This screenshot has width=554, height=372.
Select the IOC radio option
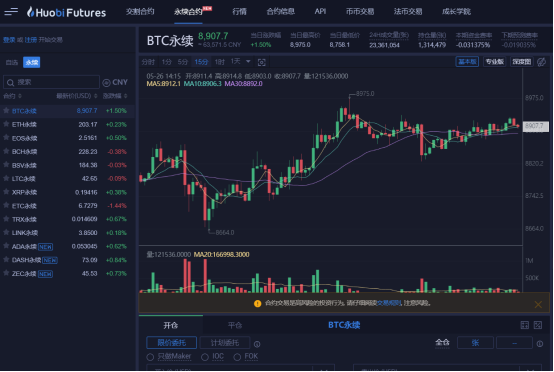pyautogui.click(x=205, y=357)
